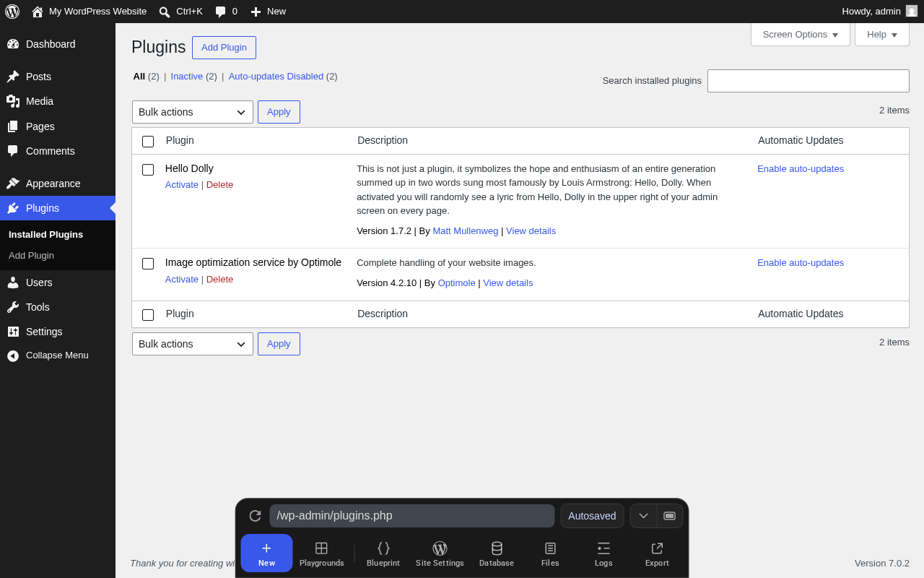924x578 pixels.
Task: Click the blue New button in Playground toolbar
Action: tap(266, 553)
